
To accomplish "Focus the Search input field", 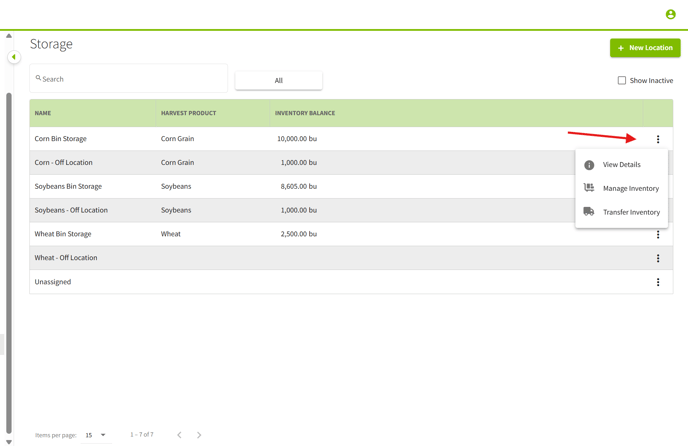I will (129, 79).
